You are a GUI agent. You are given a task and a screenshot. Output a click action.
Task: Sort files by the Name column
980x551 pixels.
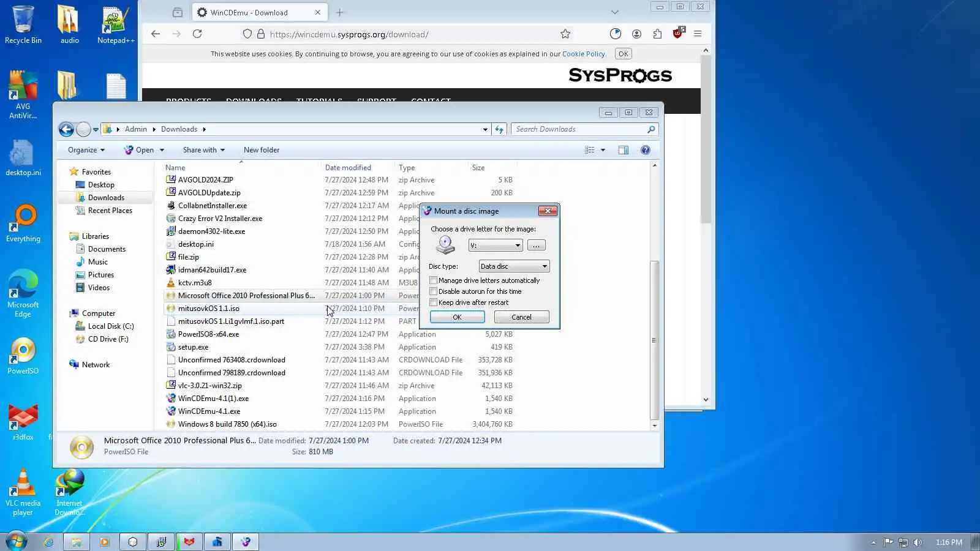(243, 168)
